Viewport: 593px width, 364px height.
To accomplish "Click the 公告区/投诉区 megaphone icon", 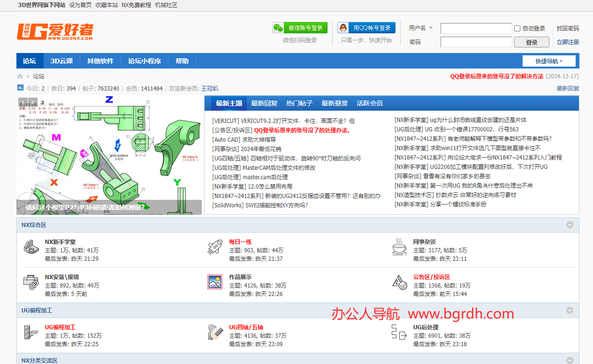I will click(399, 281).
